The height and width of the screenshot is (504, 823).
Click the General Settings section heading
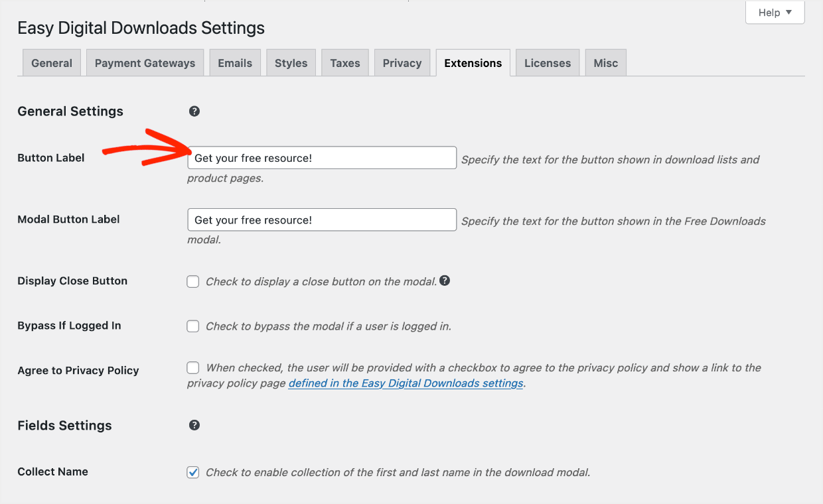70,111
